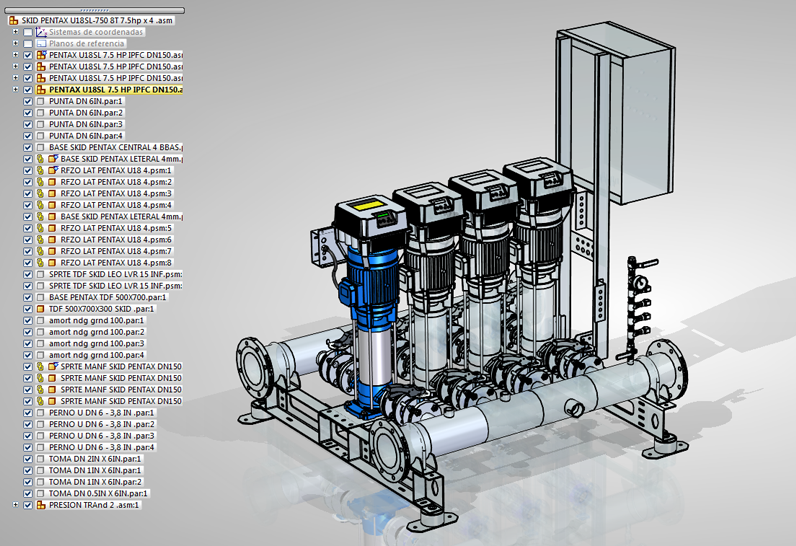Click the part icon of TOMA DN 2IN X 6IN
Image resolution: width=796 pixels, height=546 pixels.
41,459
